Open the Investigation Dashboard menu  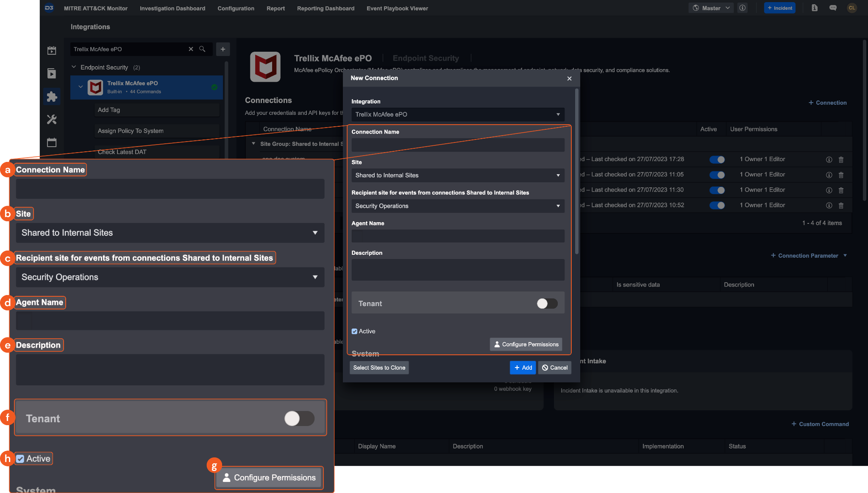pyautogui.click(x=172, y=8)
